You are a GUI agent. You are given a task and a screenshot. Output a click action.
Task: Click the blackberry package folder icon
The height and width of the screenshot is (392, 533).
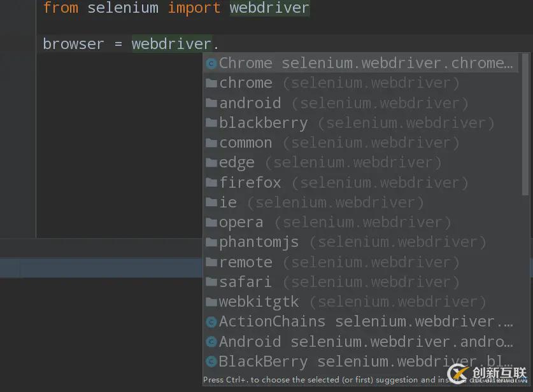[x=211, y=123]
